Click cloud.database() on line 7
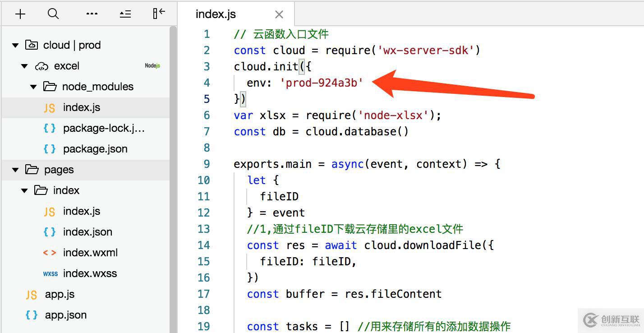The width and height of the screenshot is (644, 333). 357,131
